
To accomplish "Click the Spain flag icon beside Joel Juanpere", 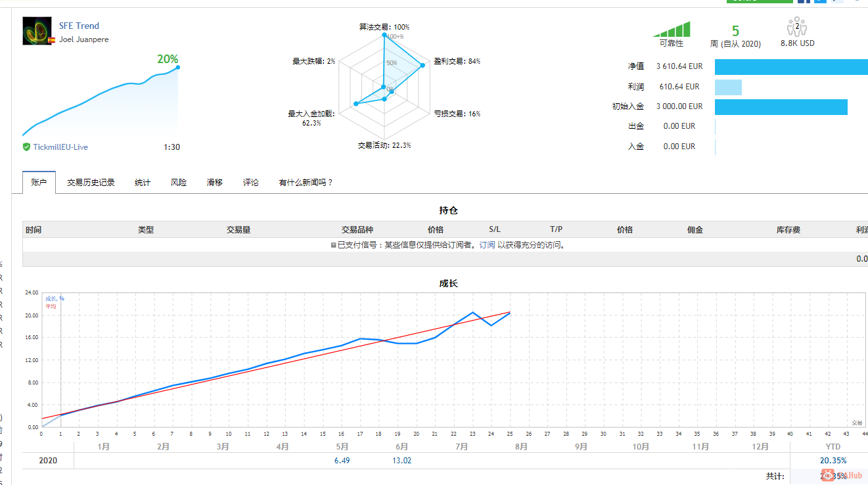I will (x=51, y=40).
